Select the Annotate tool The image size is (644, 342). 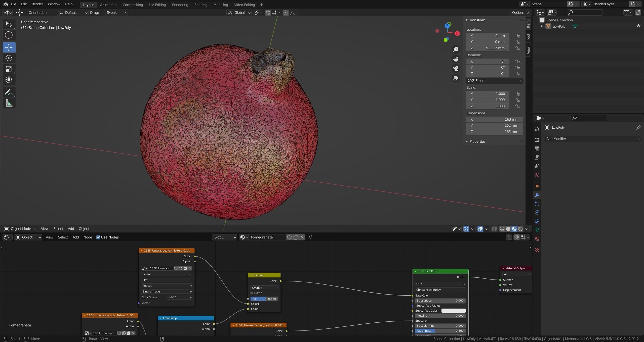(9, 92)
